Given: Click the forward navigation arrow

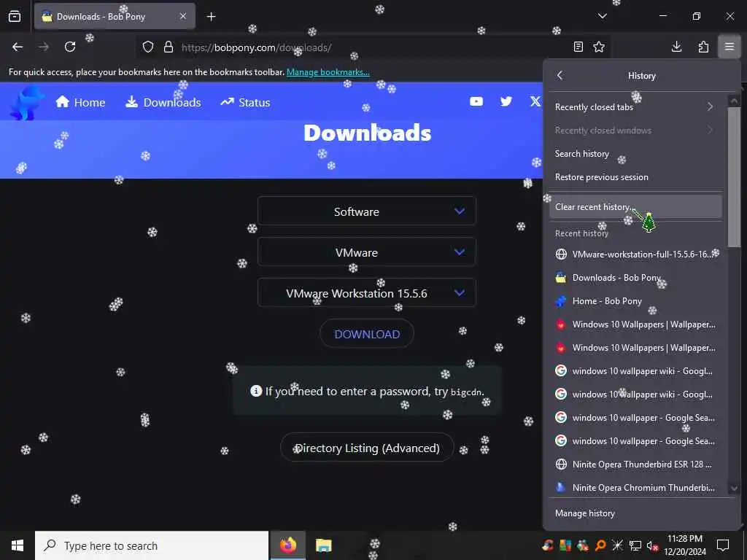Looking at the screenshot, I should [x=44, y=47].
